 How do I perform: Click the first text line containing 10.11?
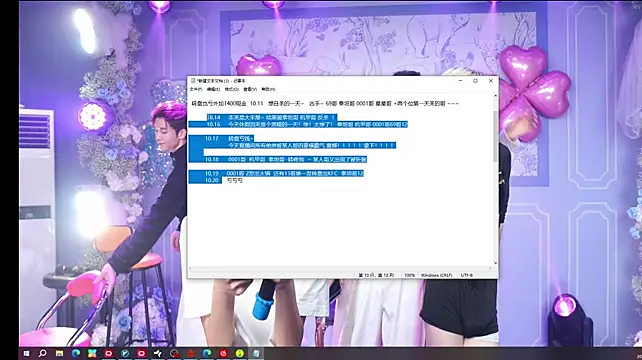326,104
